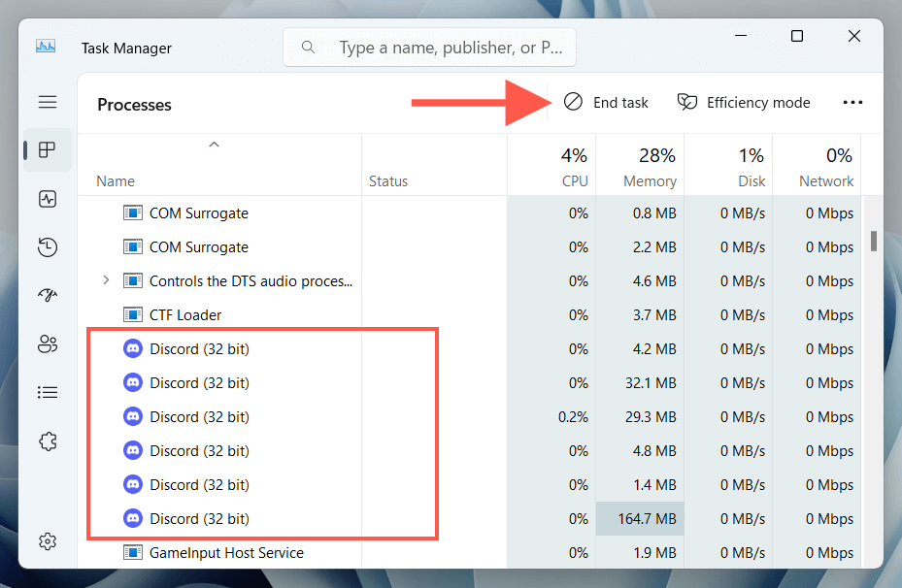Open the Services sidebar page
The image size is (902, 588).
point(48,441)
